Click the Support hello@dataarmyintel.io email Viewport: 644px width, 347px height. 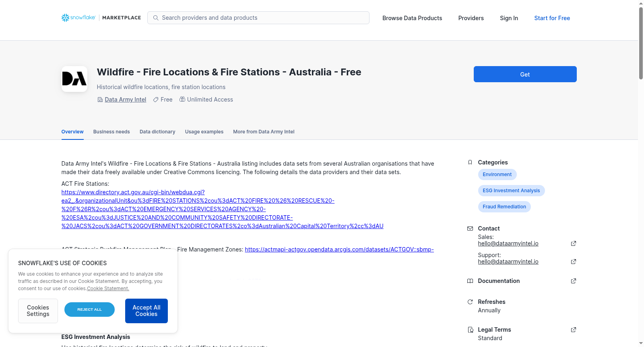click(x=508, y=262)
